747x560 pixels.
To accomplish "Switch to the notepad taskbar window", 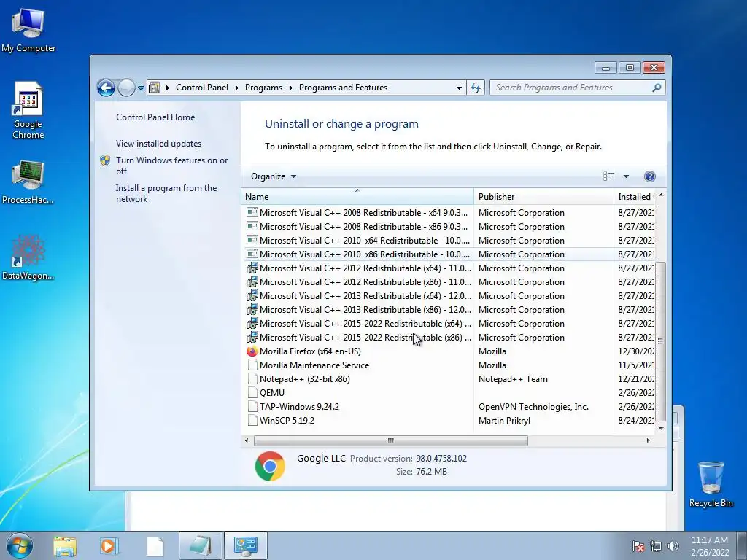I will click(201, 545).
